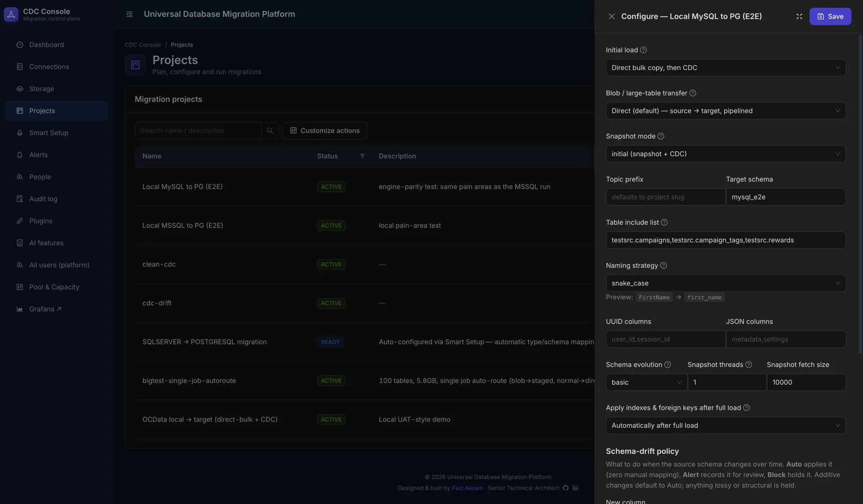Click the Status column filter icon
The height and width of the screenshot is (504, 863).
pyautogui.click(x=362, y=156)
